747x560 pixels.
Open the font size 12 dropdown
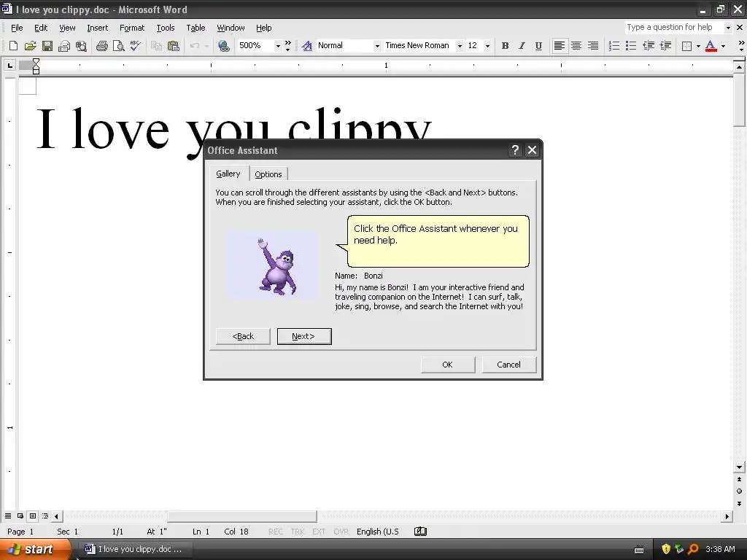(487, 46)
